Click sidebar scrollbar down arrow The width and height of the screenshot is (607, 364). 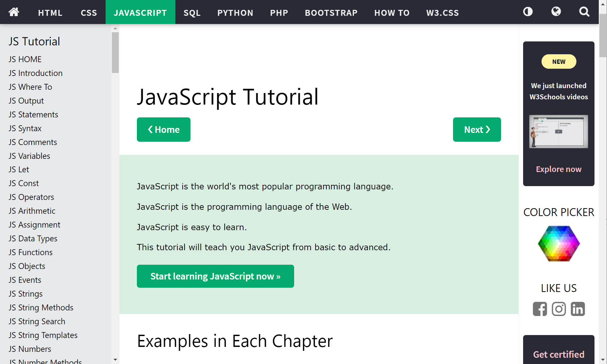point(115,360)
